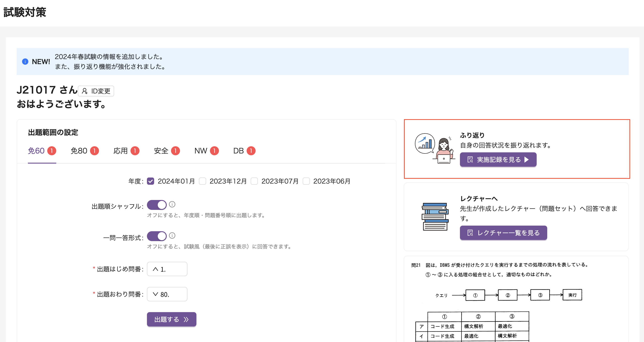Click the record icon inside 実施記録を見る button
The height and width of the screenshot is (342, 644).
470,159
